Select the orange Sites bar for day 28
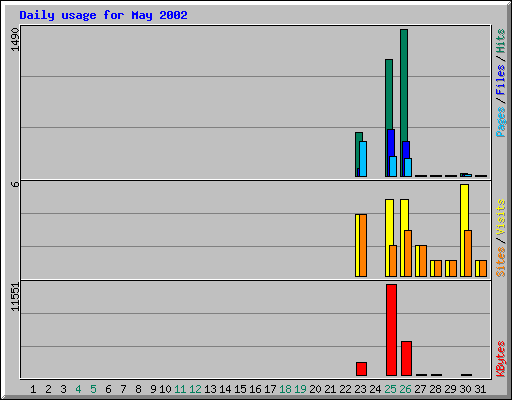This screenshot has height=400, width=512. pos(438,269)
